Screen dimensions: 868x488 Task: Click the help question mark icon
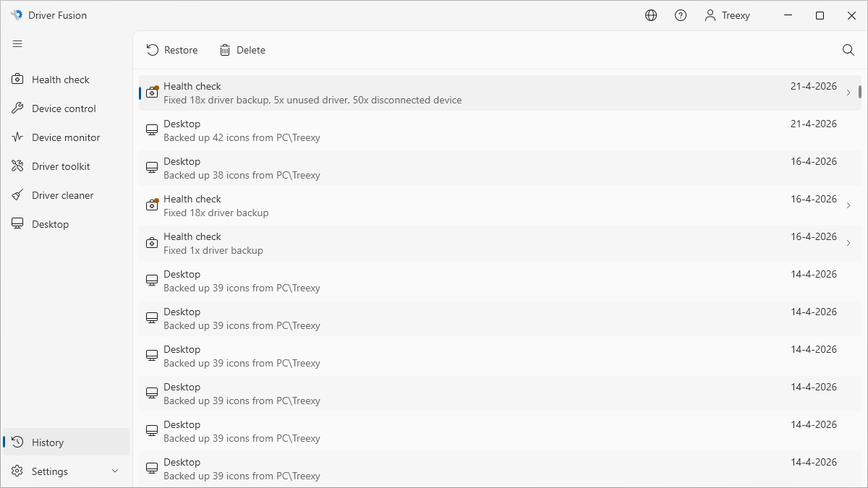[681, 15]
